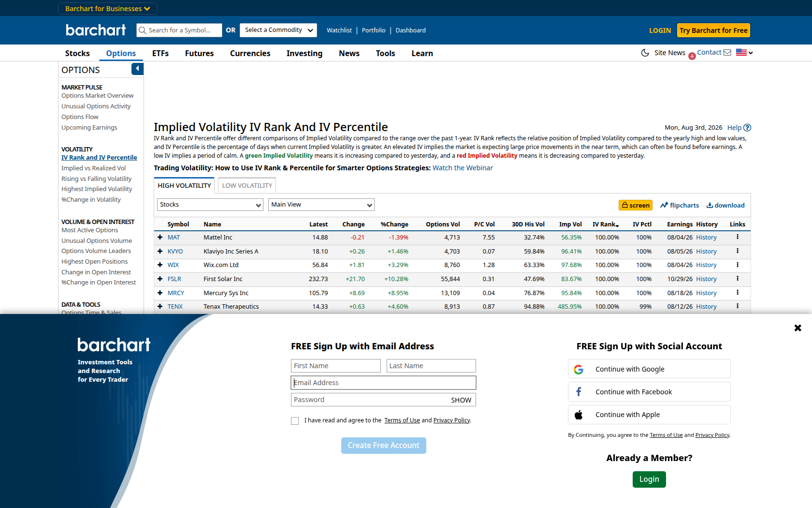
Task: Open links menu for Klaviyo row
Action: coord(738,251)
